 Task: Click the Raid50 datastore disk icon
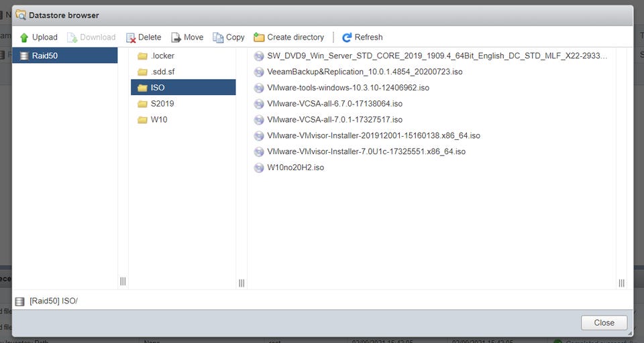[x=24, y=56]
